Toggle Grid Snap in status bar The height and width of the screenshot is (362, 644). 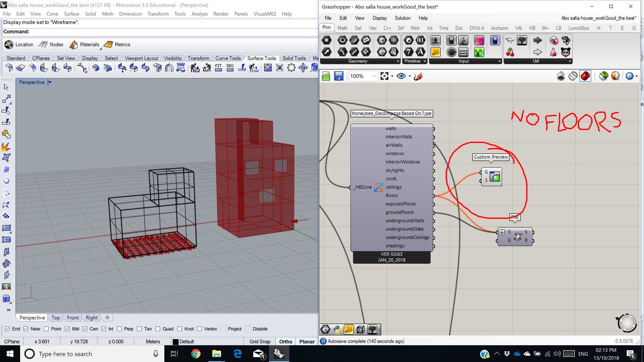[260, 342]
